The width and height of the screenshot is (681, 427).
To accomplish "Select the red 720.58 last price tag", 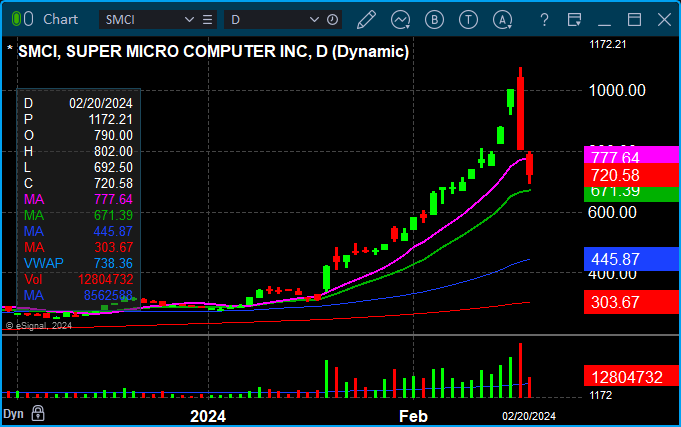I will (631, 175).
